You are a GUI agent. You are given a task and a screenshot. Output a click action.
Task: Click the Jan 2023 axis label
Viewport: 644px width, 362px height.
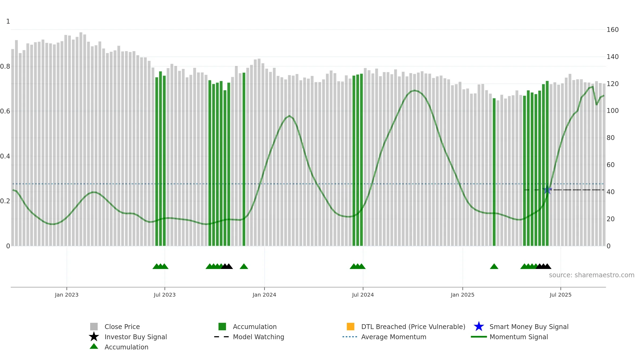tap(67, 295)
